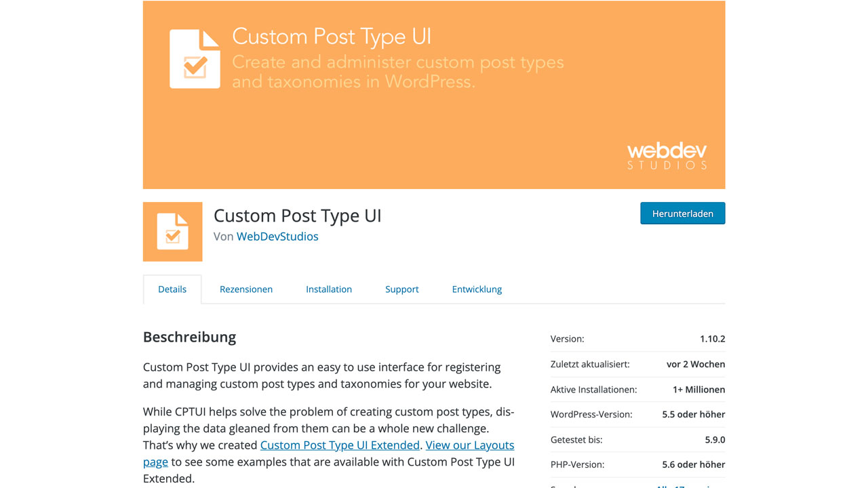Switch to the Support tab
The image size is (868, 488).
[x=401, y=289]
